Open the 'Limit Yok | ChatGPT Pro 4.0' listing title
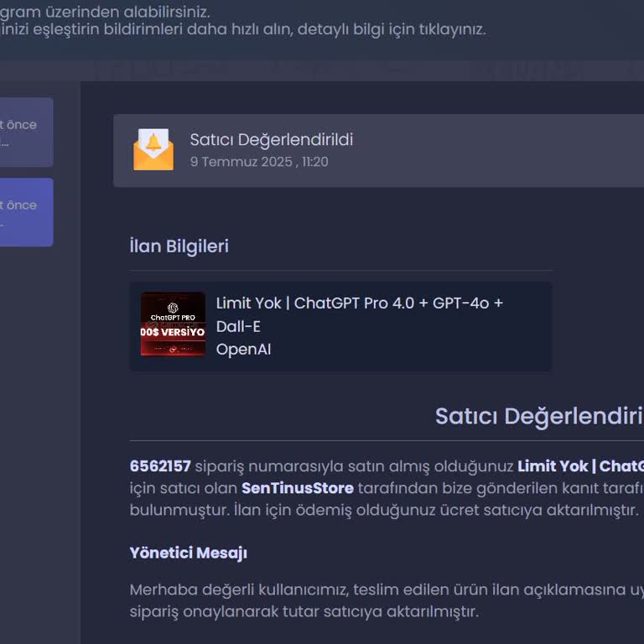644x644 pixels. (x=360, y=314)
